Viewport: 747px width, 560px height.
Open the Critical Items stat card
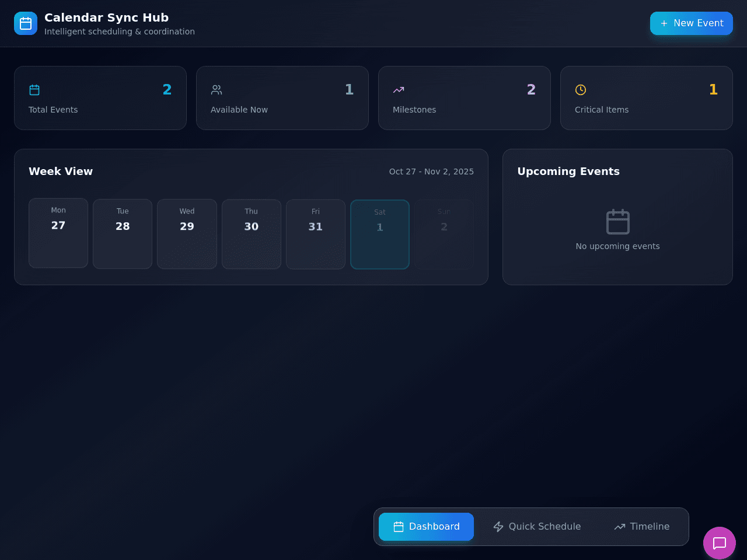(647, 98)
